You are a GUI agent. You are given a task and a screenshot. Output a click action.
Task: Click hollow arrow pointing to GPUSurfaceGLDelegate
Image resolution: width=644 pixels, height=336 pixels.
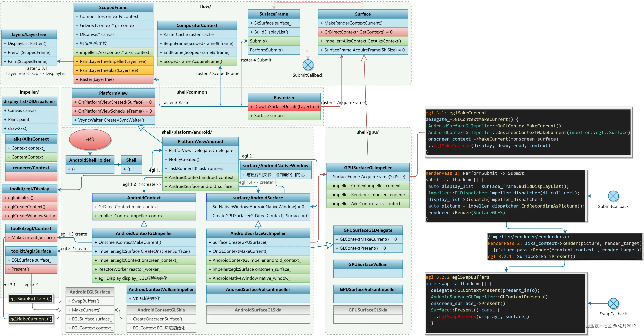click(x=329, y=245)
